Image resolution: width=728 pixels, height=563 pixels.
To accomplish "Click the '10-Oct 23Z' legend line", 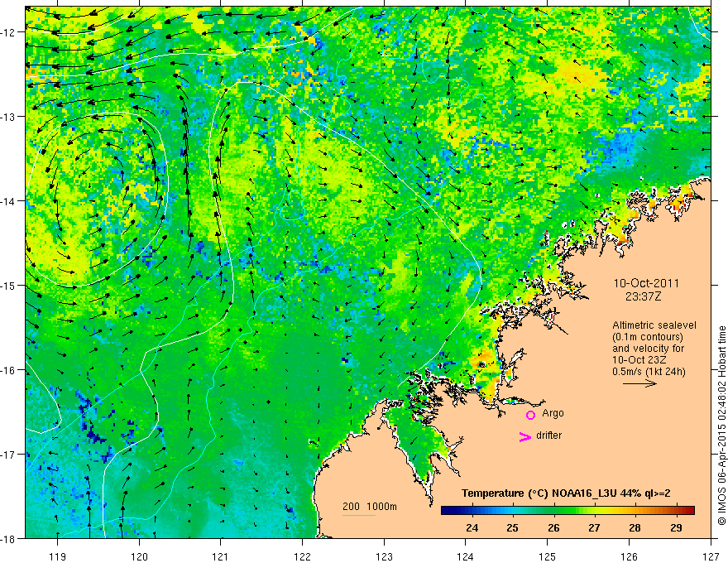I will point(639,360).
